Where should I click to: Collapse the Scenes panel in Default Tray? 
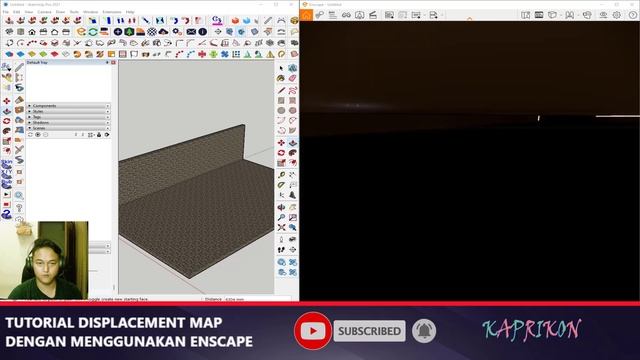68,129
